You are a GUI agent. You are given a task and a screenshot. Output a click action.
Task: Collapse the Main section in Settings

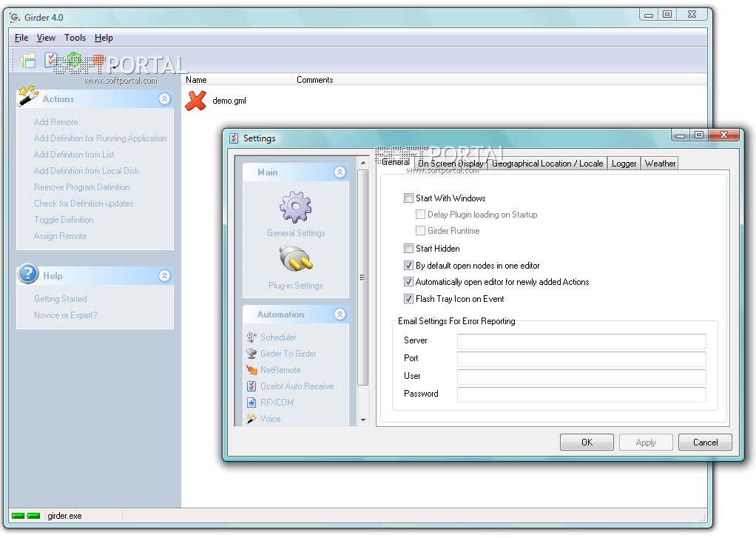[x=340, y=172]
